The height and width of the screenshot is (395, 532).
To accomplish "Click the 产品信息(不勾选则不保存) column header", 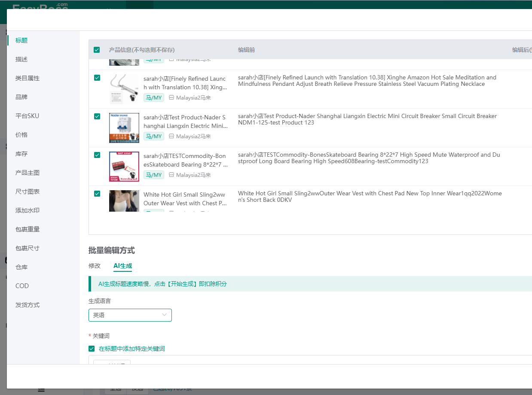I will click(142, 50).
